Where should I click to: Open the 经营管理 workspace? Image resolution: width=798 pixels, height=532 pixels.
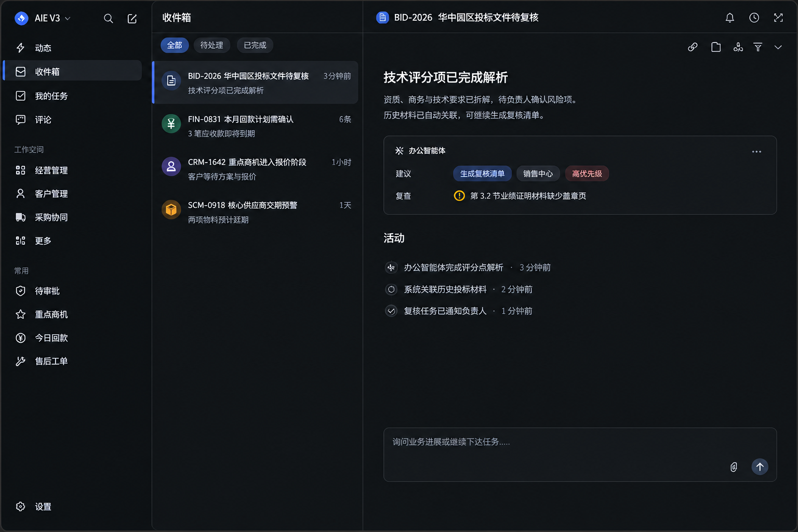tap(72, 170)
